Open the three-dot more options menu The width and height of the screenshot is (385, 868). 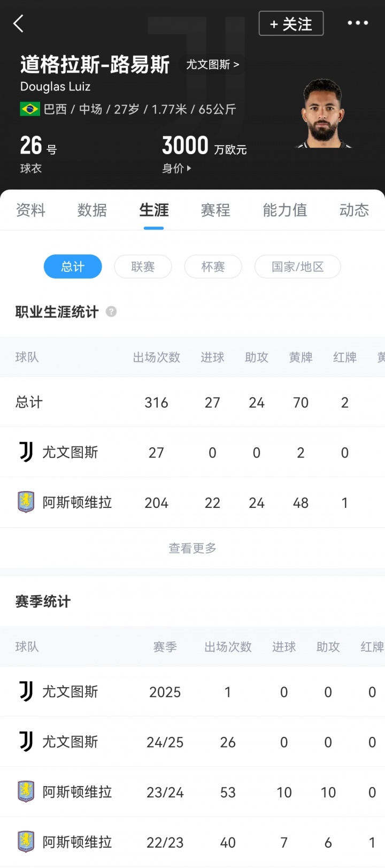358,23
